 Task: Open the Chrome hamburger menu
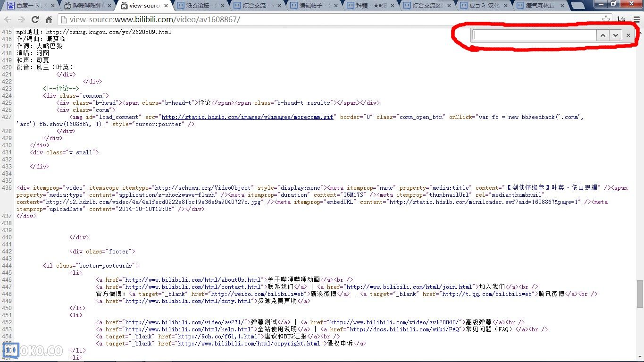point(636,19)
